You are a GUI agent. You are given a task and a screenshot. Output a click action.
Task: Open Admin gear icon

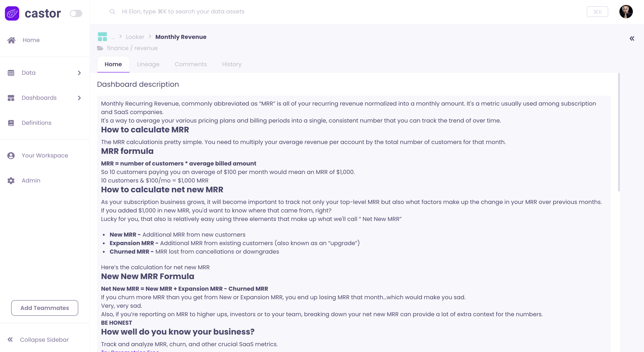point(11,180)
